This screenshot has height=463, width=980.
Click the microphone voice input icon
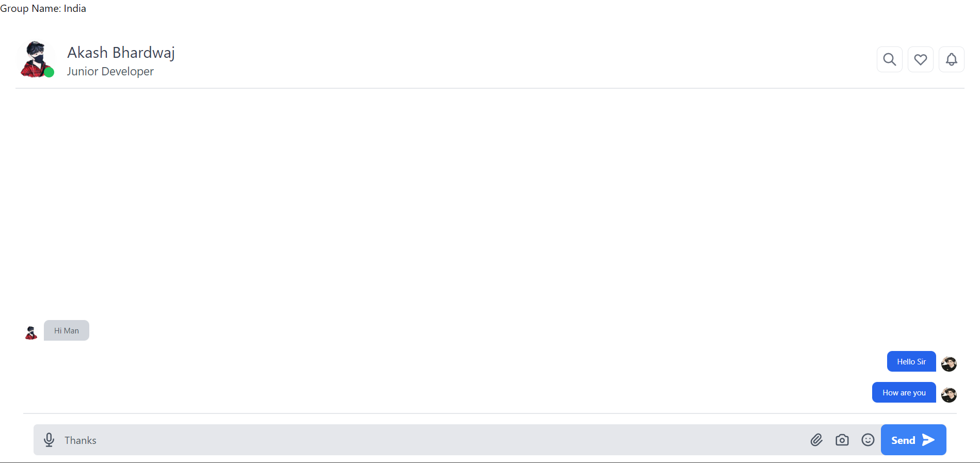pos(49,440)
